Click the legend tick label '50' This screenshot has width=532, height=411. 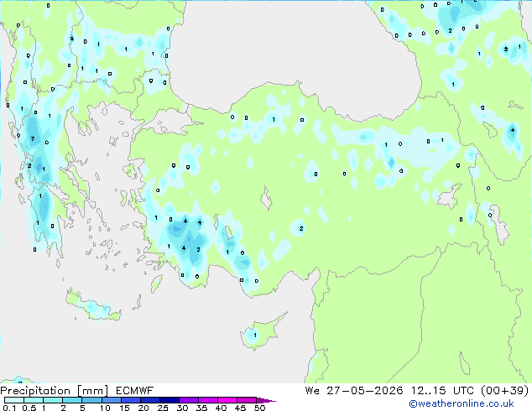point(259,408)
